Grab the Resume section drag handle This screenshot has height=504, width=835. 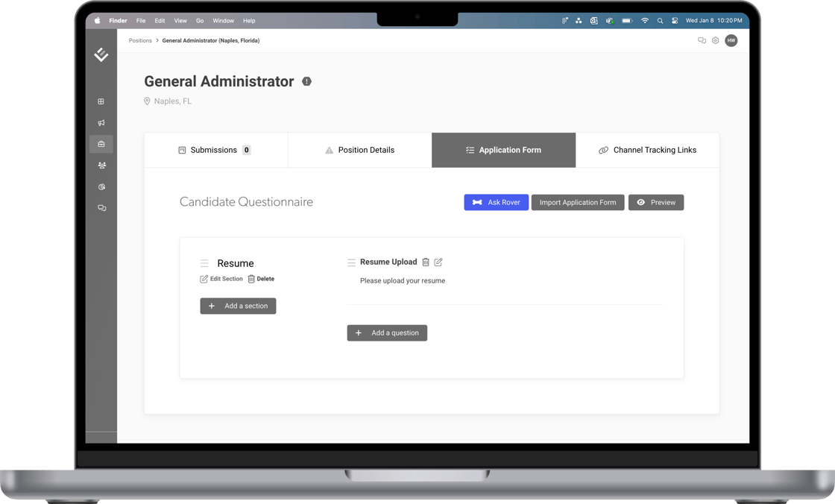tap(204, 263)
